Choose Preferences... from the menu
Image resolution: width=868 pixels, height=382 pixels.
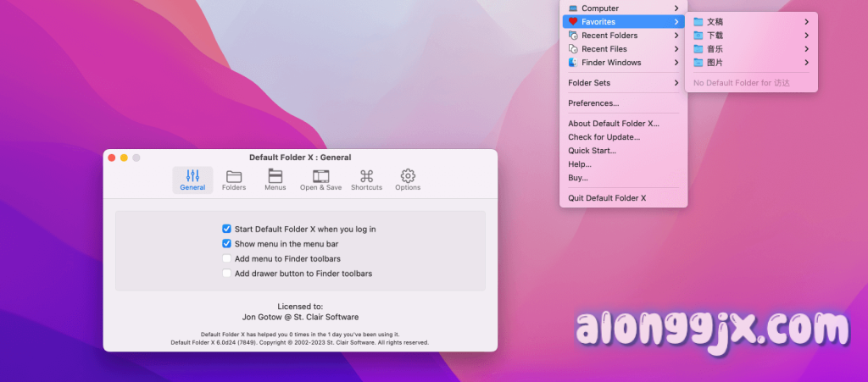coord(593,103)
